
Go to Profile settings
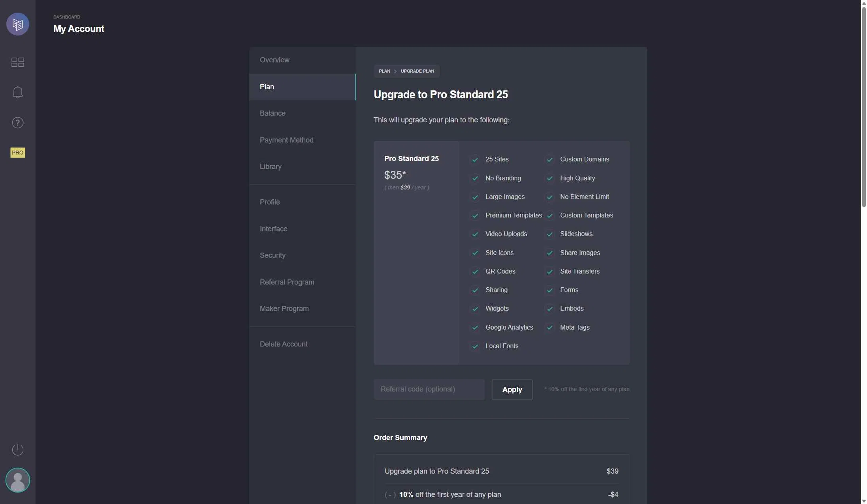[270, 202]
